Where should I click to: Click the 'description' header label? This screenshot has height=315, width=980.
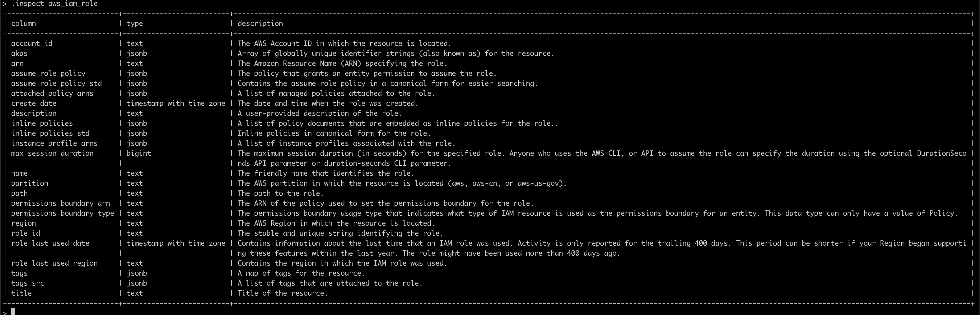click(x=260, y=24)
